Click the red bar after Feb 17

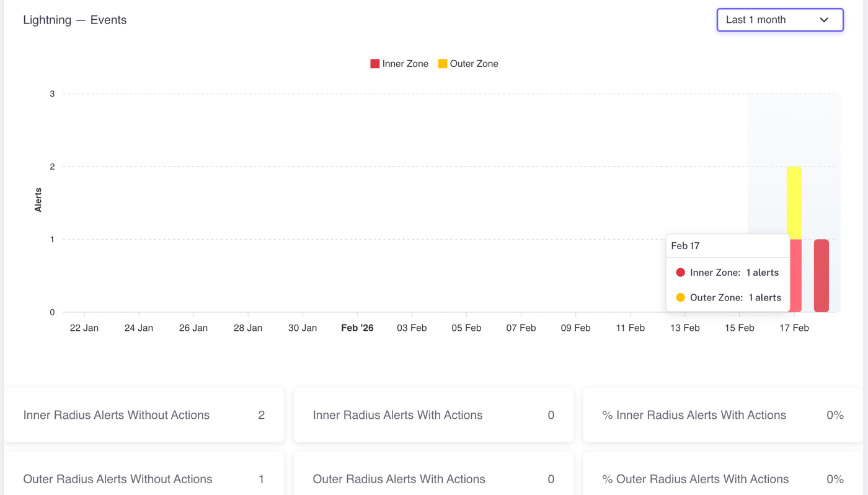pos(821,276)
